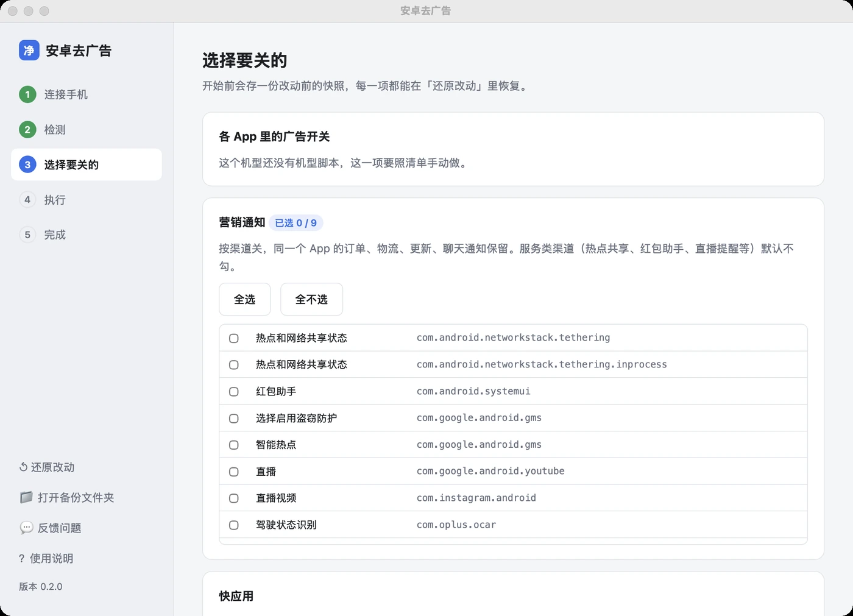
Task: Open step 5 完成
Action: (x=87, y=235)
